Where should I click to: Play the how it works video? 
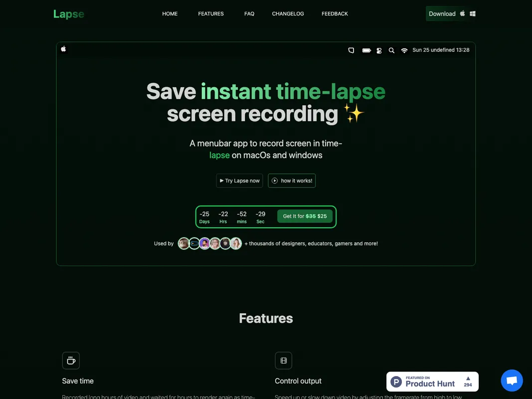coord(292,181)
